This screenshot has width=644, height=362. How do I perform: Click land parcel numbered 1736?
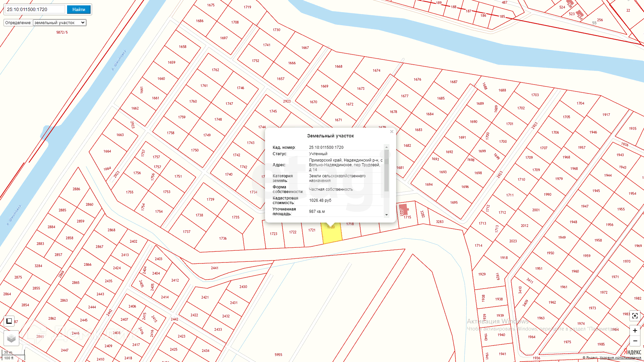[x=223, y=238]
